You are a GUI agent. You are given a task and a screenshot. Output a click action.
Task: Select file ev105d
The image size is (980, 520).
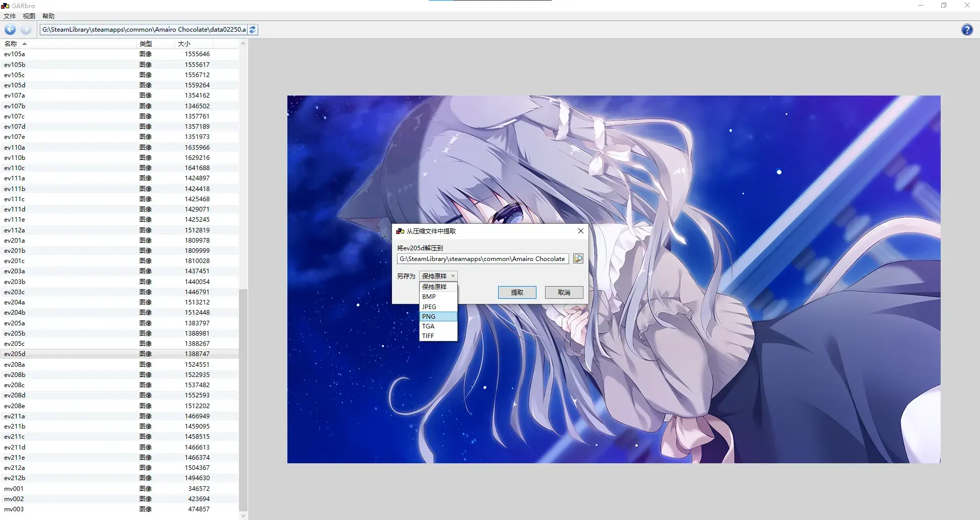pos(119,85)
